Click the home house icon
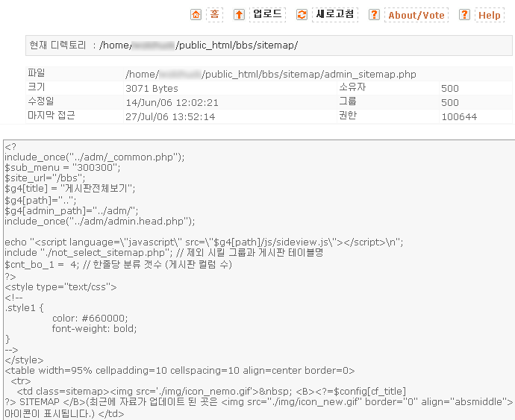This screenshot has height=420, width=515. click(x=196, y=15)
